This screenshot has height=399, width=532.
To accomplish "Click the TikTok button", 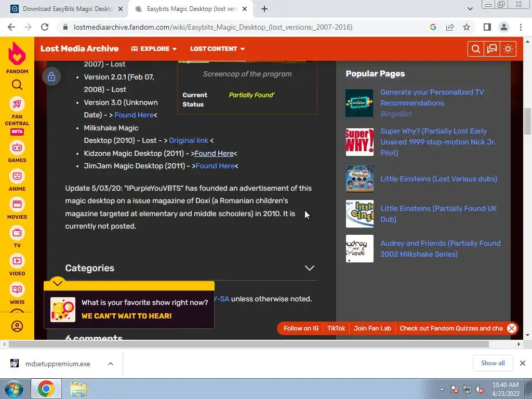I will tap(336, 328).
